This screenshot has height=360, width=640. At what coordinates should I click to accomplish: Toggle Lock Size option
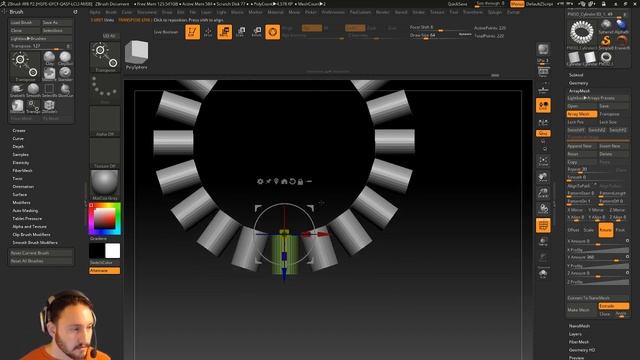pyautogui.click(x=613, y=122)
